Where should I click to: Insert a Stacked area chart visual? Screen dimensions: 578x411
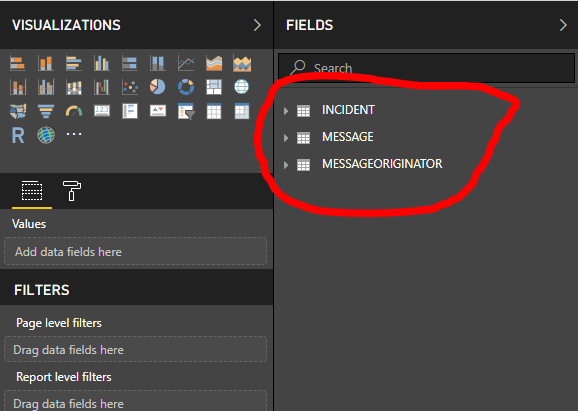242,63
